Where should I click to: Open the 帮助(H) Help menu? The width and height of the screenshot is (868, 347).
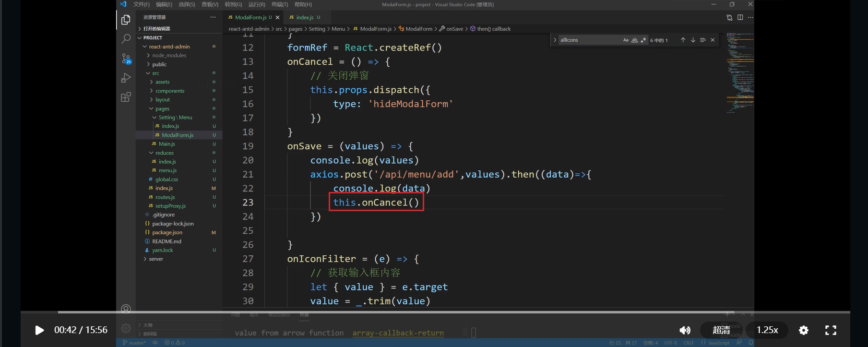(303, 4)
